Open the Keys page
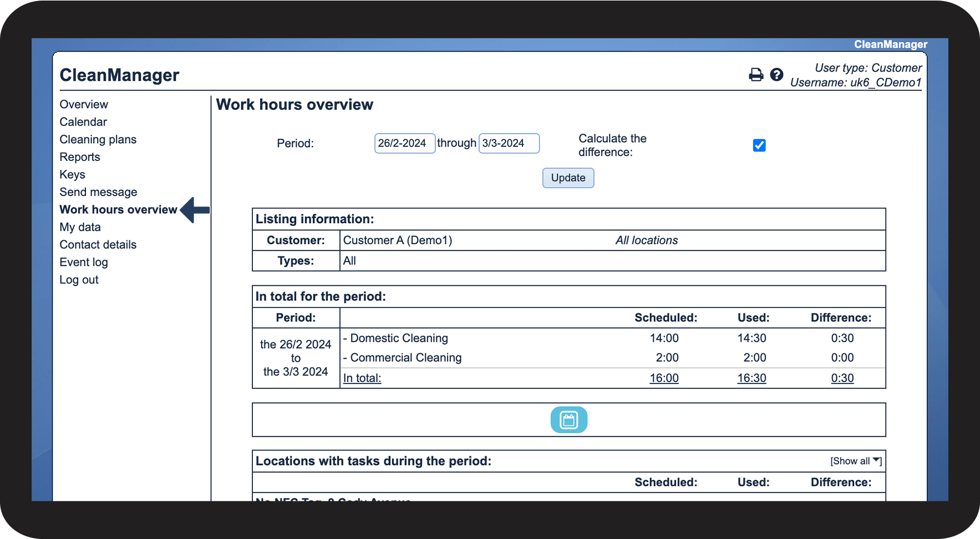This screenshot has width=980, height=539. (x=72, y=175)
